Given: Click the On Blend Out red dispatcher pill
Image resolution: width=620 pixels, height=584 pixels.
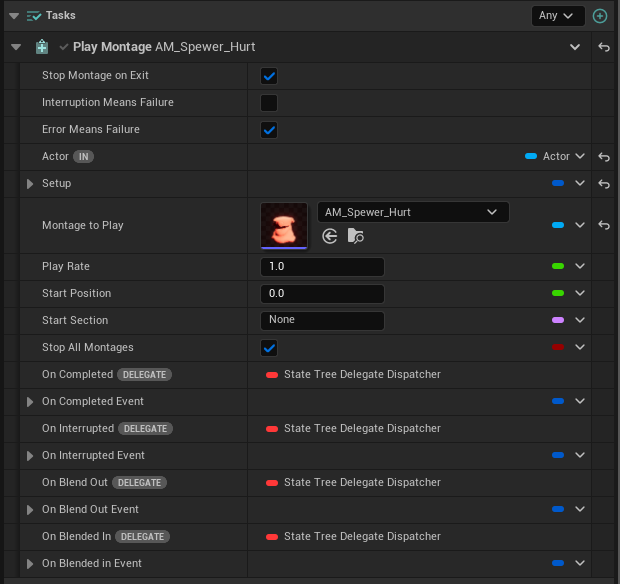Looking at the screenshot, I should click(x=272, y=483).
